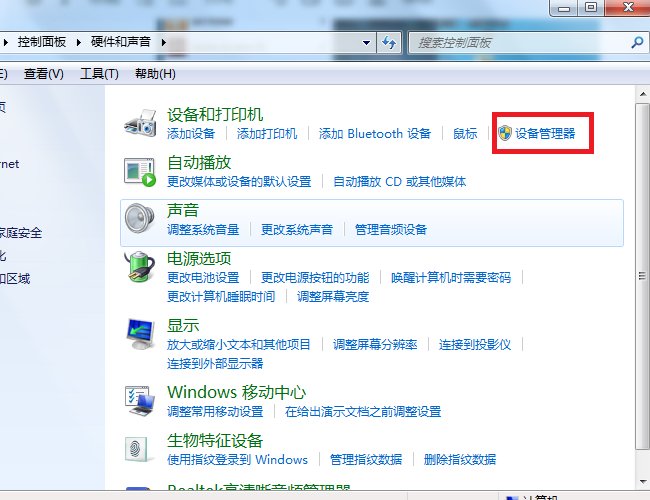Click 更改媒体或设备的默认设置 link

pyautogui.click(x=239, y=182)
